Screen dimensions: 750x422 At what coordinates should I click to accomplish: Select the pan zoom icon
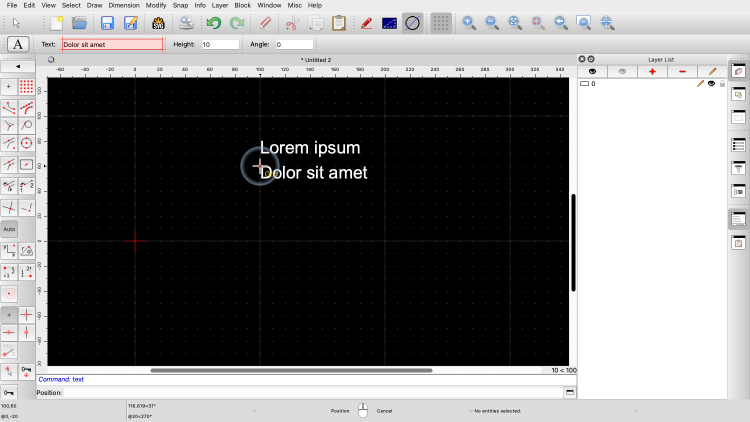click(607, 23)
